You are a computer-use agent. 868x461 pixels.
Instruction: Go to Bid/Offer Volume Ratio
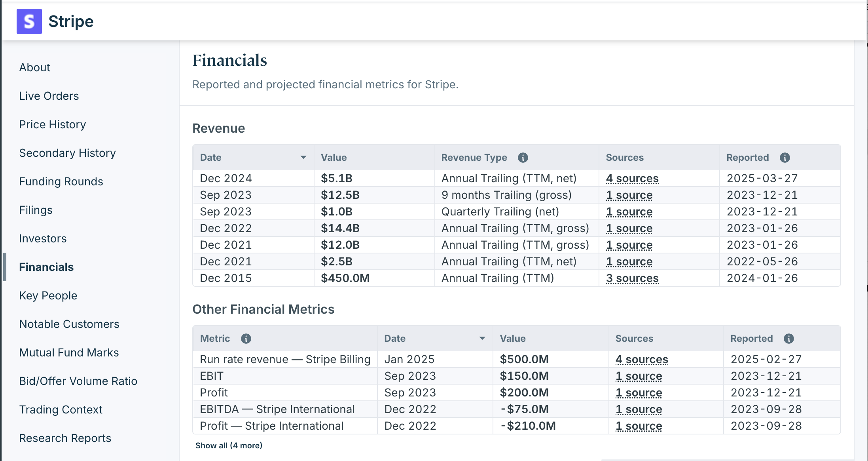(78, 381)
